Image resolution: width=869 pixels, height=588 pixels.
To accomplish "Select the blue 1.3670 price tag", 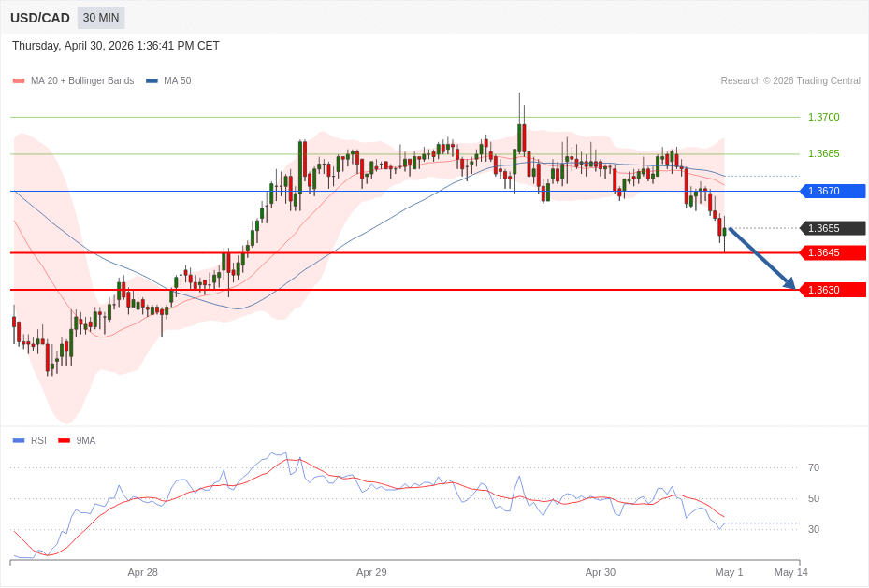I will [x=833, y=191].
